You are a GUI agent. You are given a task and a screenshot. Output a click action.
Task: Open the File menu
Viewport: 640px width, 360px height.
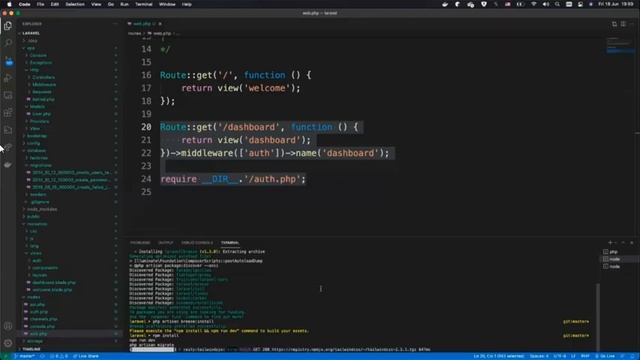(40, 4)
